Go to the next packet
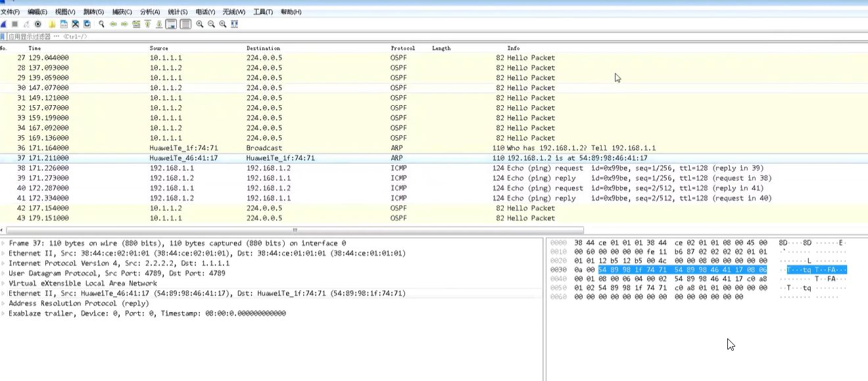Image resolution: width=868 pixels, height=381 pixels. coord(124,24)
